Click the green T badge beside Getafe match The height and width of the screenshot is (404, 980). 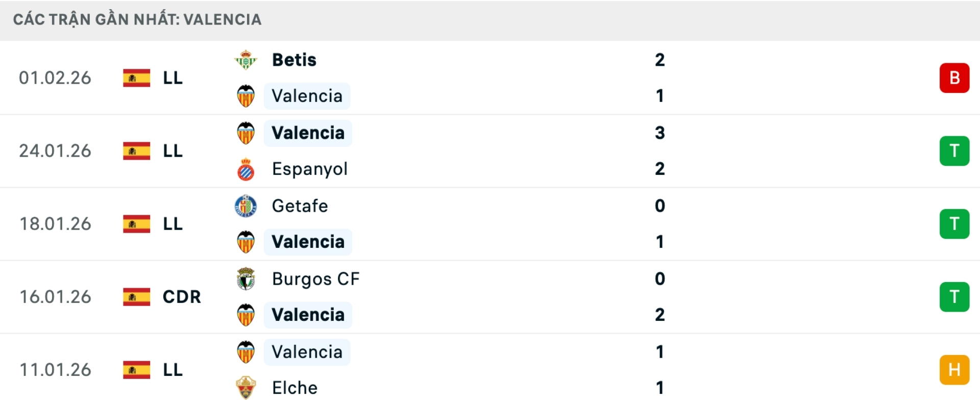point(954,224)
